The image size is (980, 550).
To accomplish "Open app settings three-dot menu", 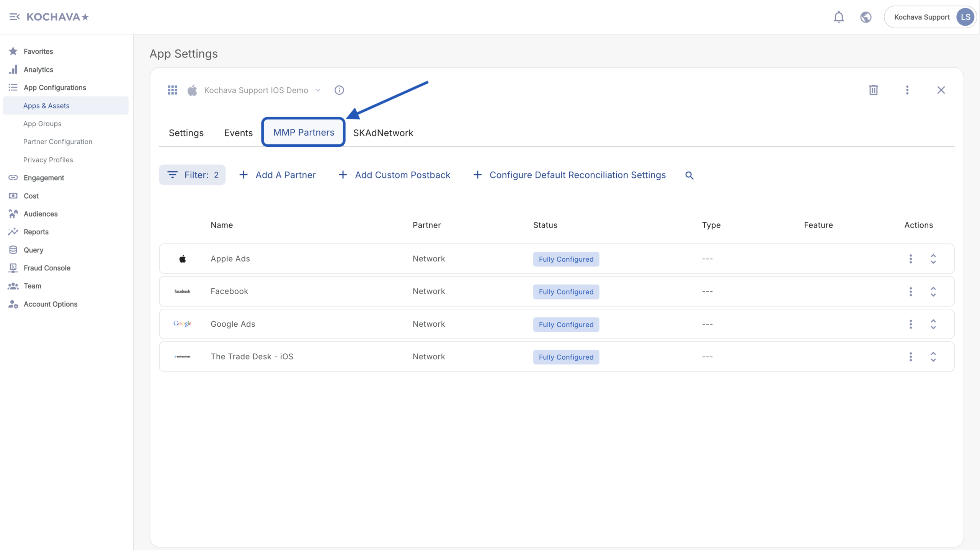I will (x=907, y=90).
